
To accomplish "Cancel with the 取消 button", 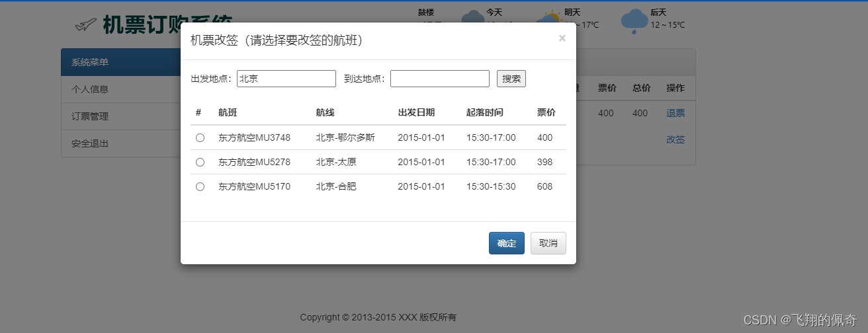I will pos(548,243).
